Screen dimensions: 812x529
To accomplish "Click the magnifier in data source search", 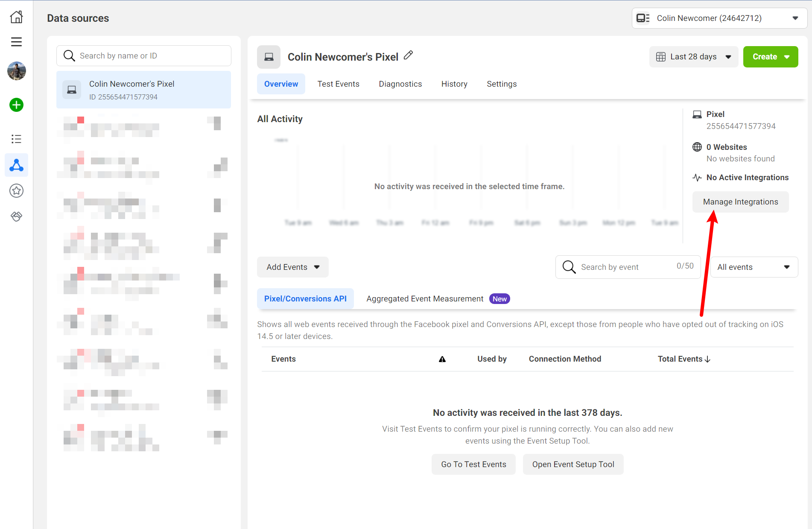I will (x=69, y=56).
